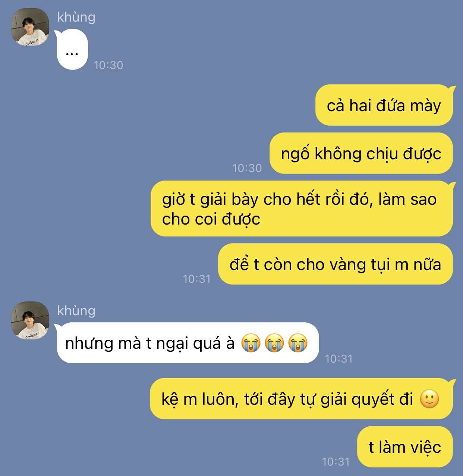Select the 't làm việc' message bubble
This screenshot has height=476, width=463.
[405, 447]
